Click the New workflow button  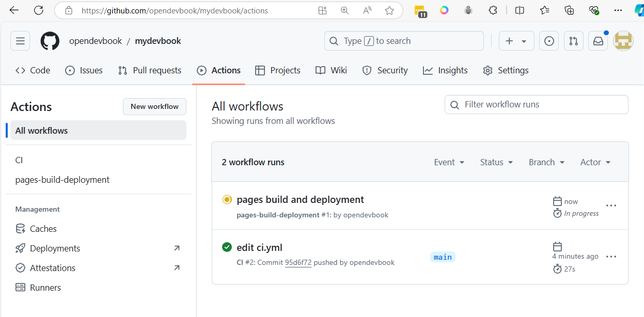click(154, 107)
